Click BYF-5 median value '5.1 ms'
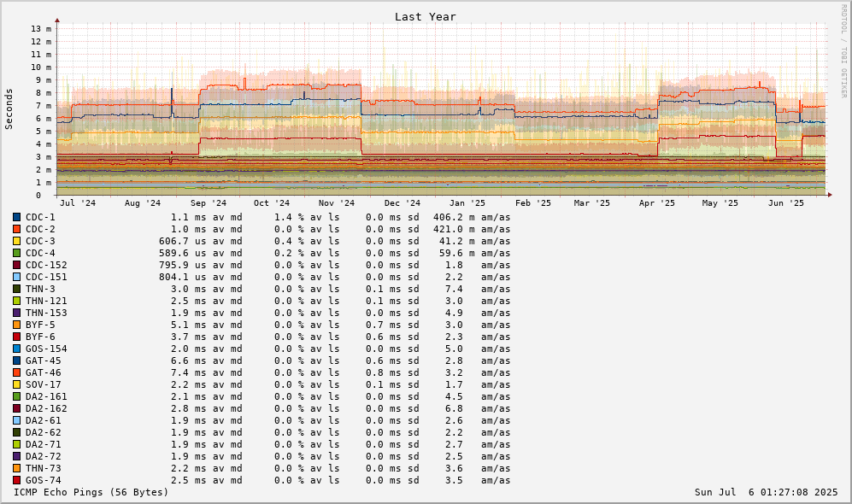The image size is (852, 504). click(x=189, y=325)
